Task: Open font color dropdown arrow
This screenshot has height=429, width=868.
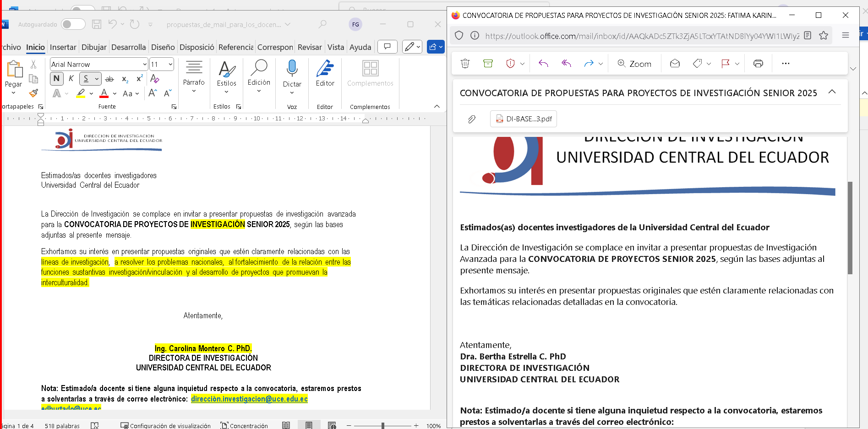Action: pyautogui.click(x=115, y=93)
